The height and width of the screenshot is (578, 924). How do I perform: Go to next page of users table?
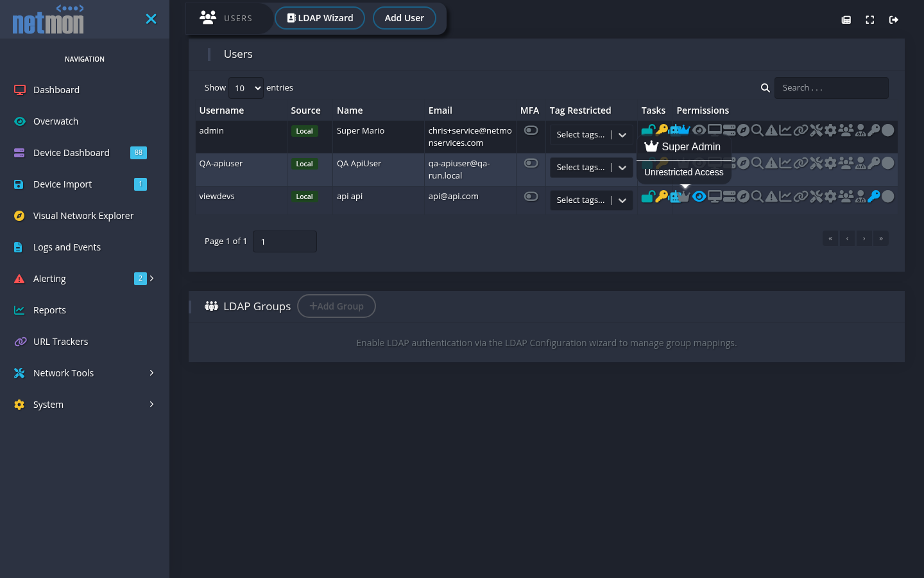pos(864,238)
